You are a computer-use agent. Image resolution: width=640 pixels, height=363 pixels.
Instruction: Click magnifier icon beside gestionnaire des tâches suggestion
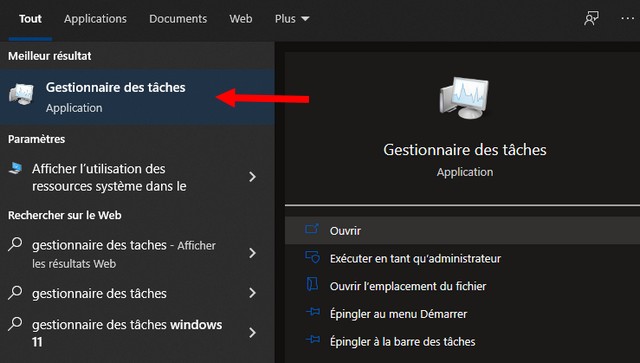tap(15, 292)
